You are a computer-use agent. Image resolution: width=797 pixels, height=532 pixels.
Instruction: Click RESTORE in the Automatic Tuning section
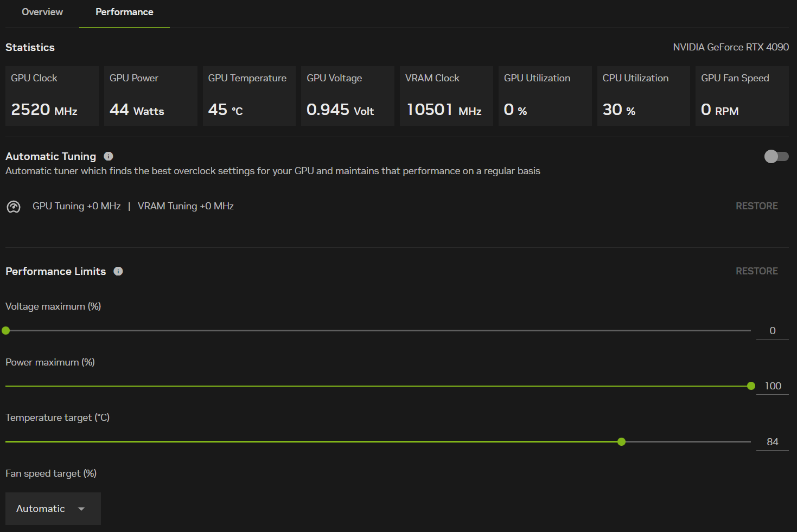[756, 206]
